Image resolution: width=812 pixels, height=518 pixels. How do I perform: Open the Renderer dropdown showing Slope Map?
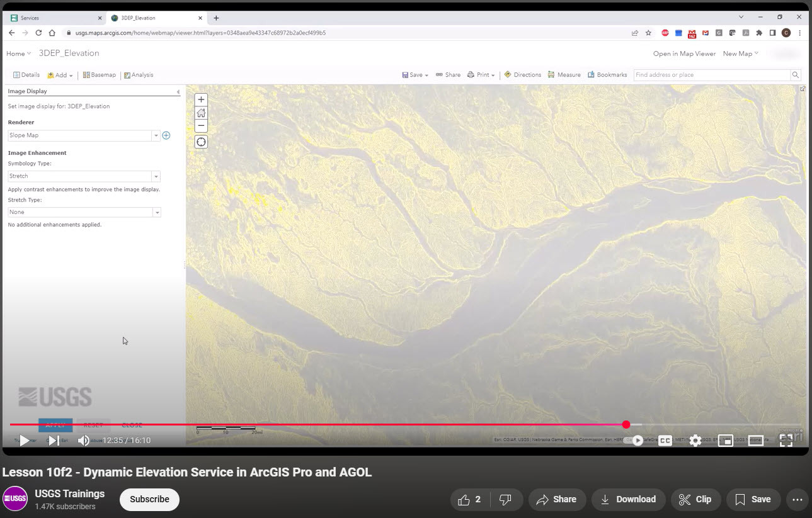point(84,135)
